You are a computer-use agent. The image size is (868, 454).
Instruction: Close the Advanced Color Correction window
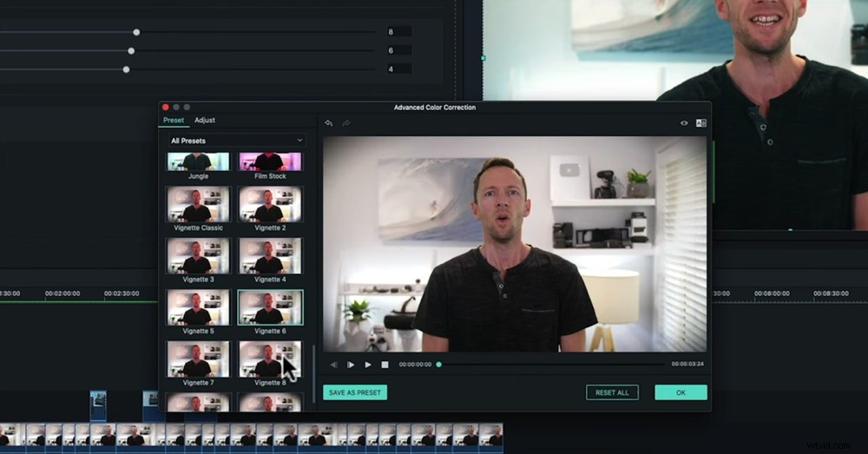tap(166, 108)
